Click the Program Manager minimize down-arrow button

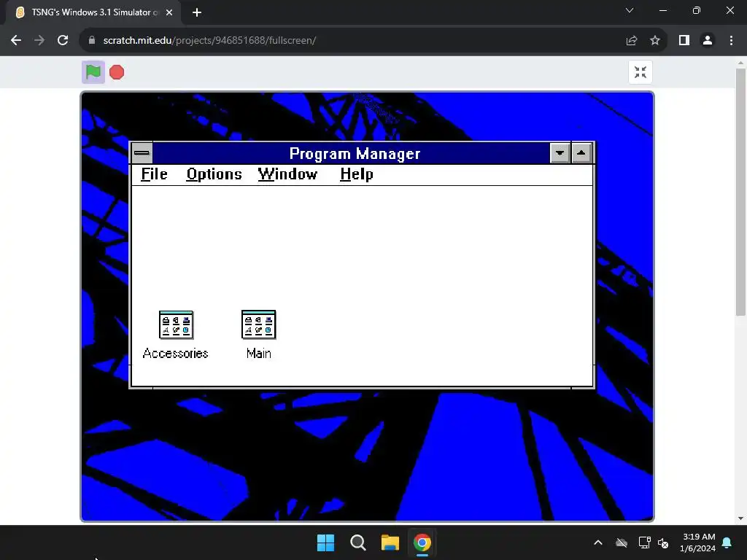(x=560, y=153)
